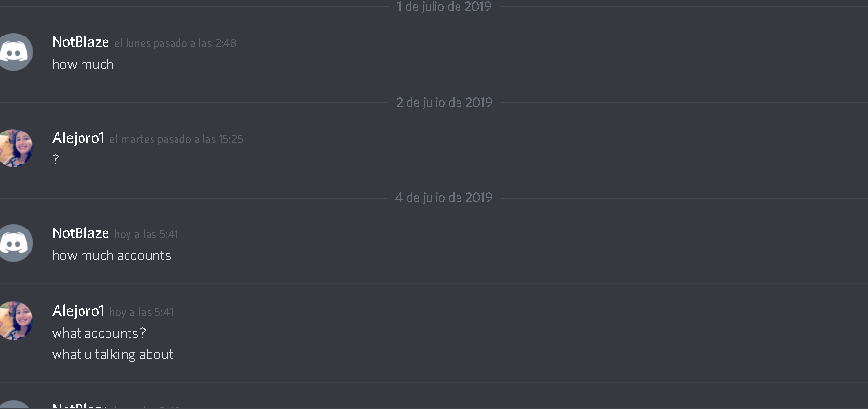Click the partially visible NotBlaze username at bottom
This screenshot has width=868, height=409.
point(81,406)
